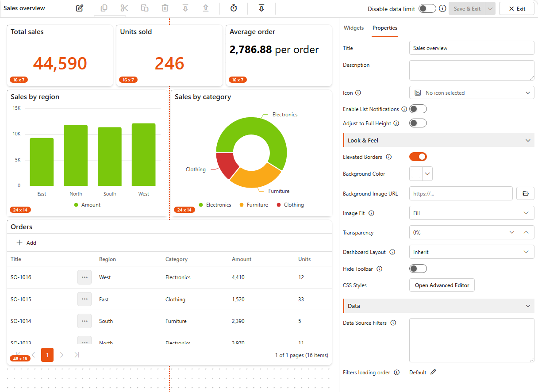Click the Background Color swatch box

[x=416, y=174]
